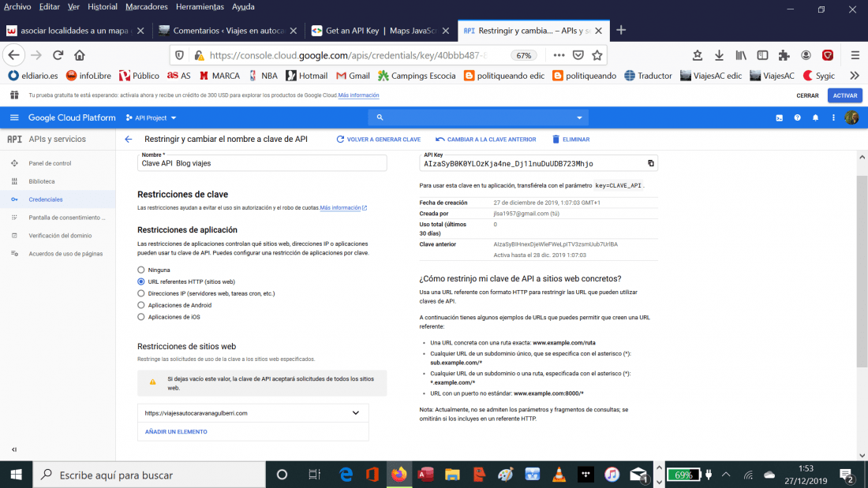Image resolution: width=868 pixels, height=488 pixels.
Task: Click CERRAR to dismiss the banner
Action: (x=807, y=95)
